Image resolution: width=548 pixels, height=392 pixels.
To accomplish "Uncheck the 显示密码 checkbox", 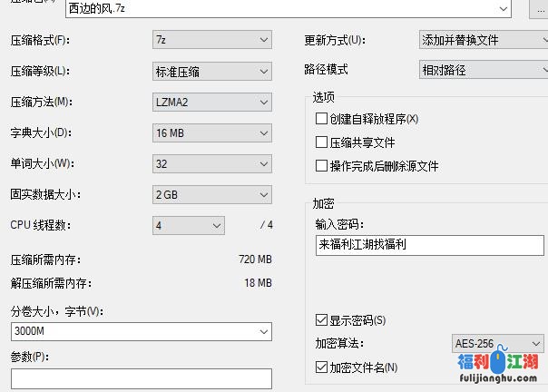I will click(x=321, y=320).
